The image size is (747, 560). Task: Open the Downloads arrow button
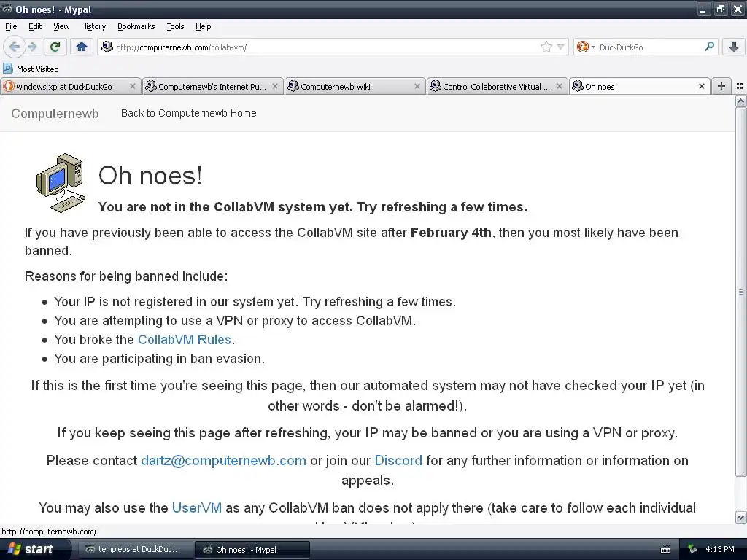tap(734, 47)
